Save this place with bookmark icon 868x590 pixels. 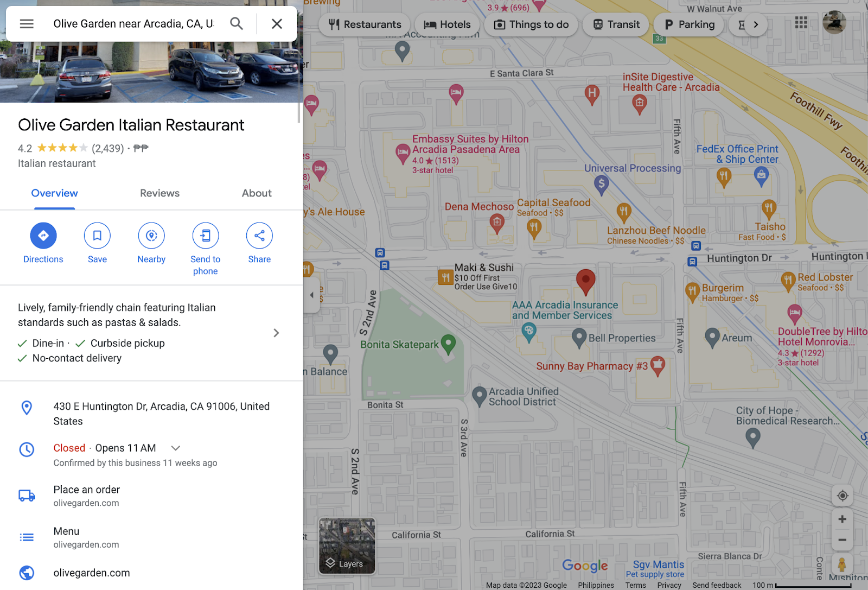(97, 236)
